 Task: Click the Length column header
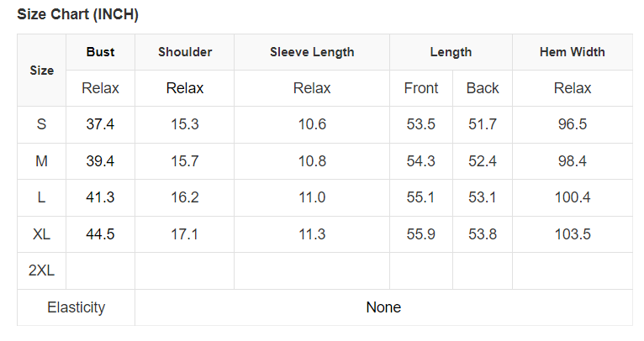click(451, 52)
